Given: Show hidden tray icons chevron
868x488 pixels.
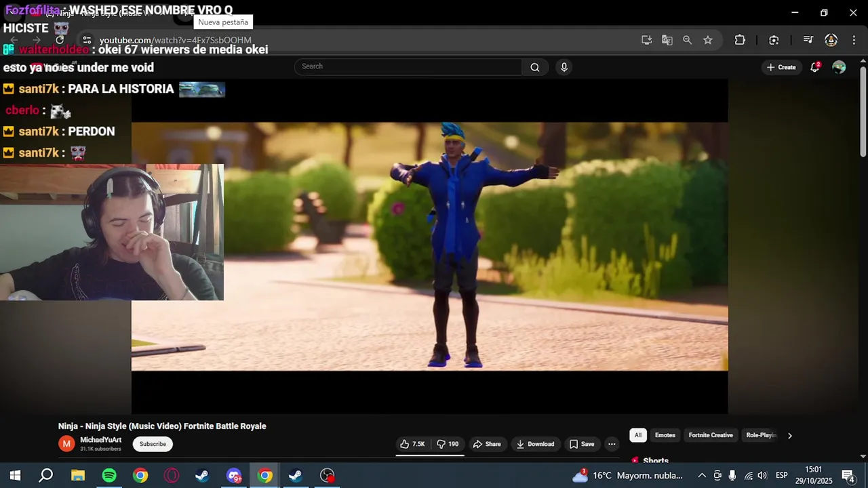Looking at the screenshot, I should click(x=702, y=476).
